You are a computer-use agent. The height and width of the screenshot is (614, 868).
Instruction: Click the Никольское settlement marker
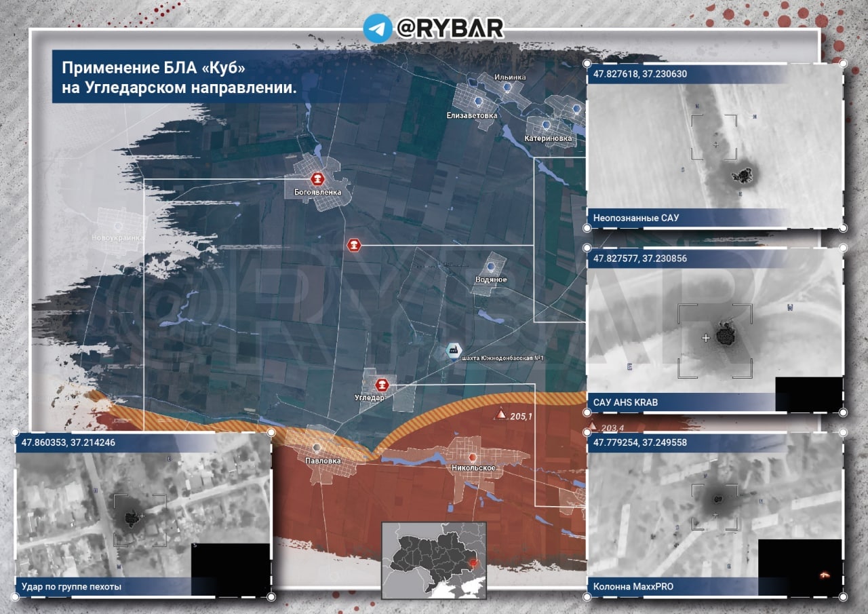pos(473,456)
